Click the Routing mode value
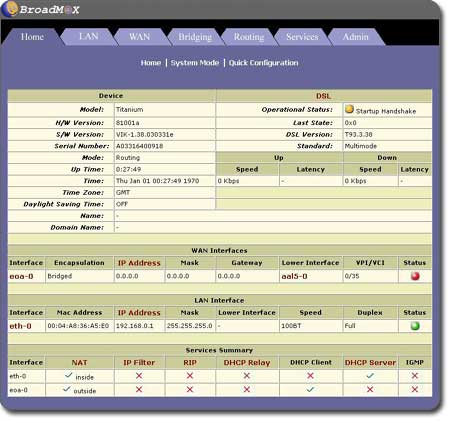The width and height of the screenshot is (450, 421). tap(128, 158)
